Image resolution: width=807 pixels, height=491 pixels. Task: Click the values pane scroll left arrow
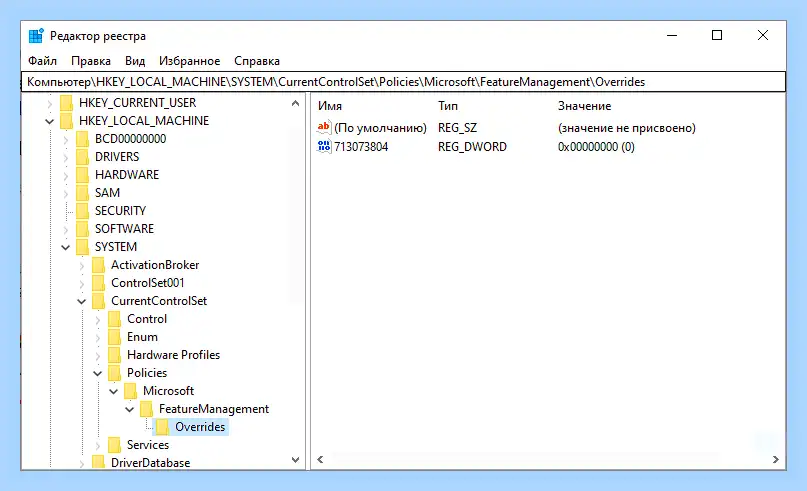pos(320,460)
